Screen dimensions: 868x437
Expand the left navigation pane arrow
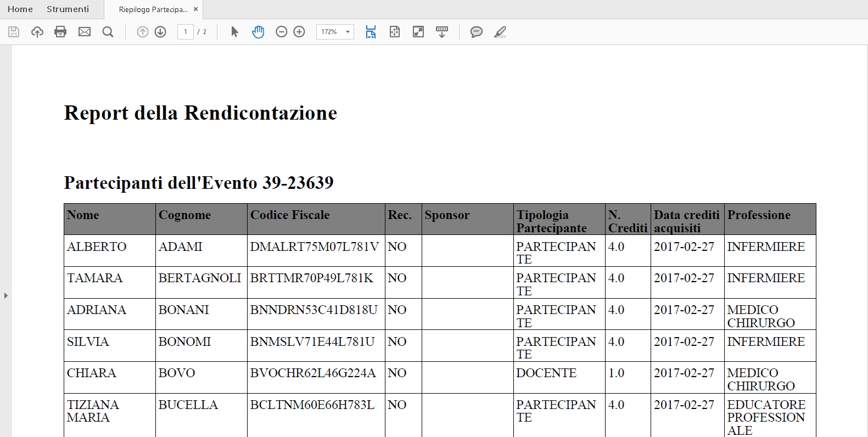click(x=6, y=295)
